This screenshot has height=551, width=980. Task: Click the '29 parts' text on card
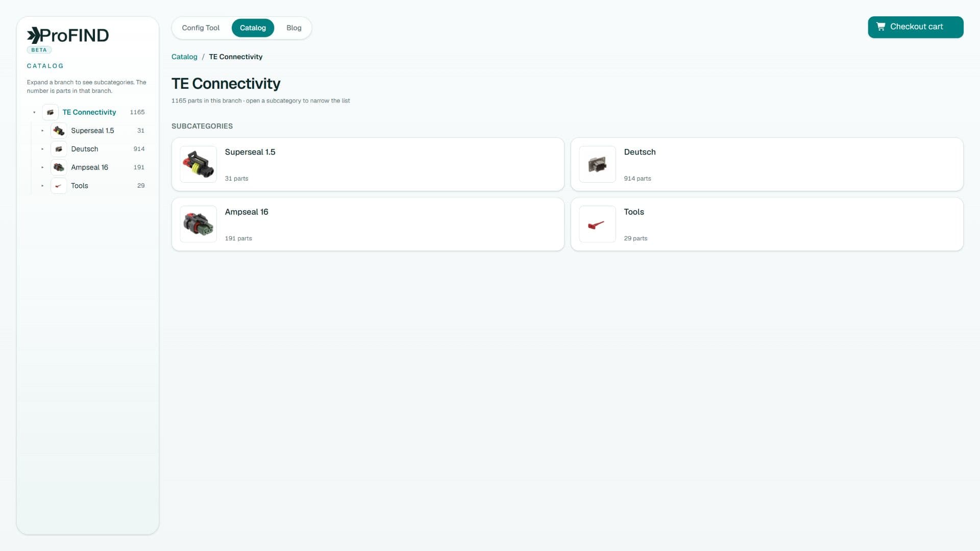click(x=635, y=238)
